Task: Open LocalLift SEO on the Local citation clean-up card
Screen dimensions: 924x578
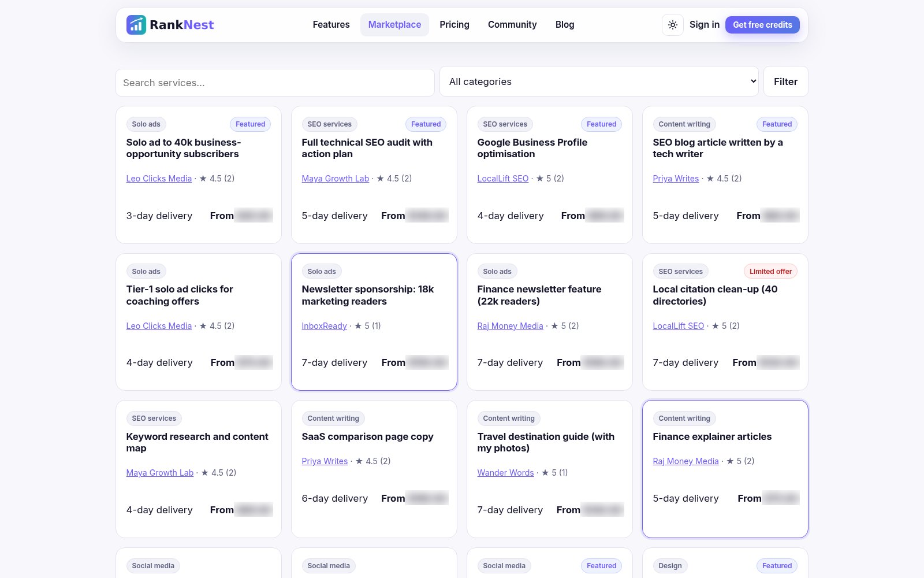Action: tap(678, 326)
